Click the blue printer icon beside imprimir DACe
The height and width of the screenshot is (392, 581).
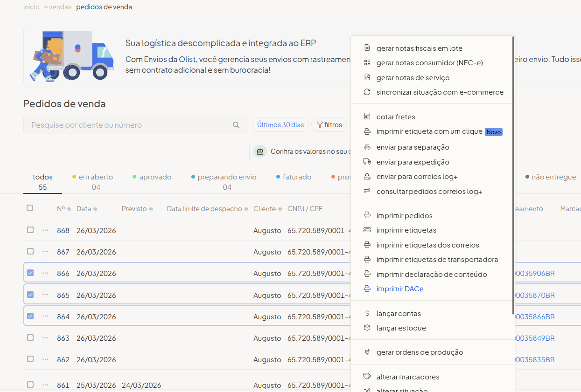[x=367, y=289]
